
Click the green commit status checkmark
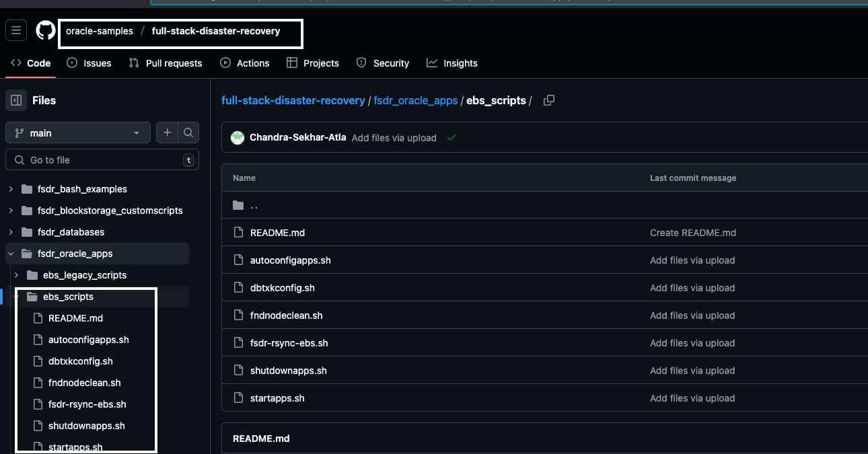[451, 137]
